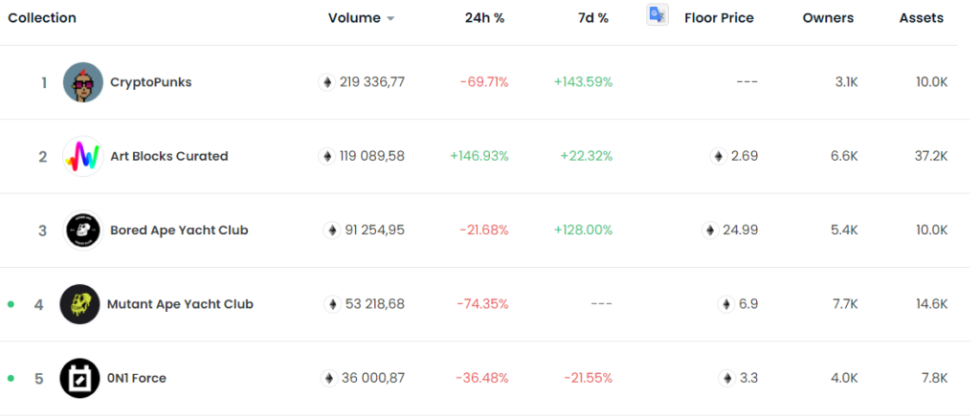Click the Mutant Ape Yacht Club logo
Image resolution: width=980 pixels, height=419 pixels.
point(79,304)
